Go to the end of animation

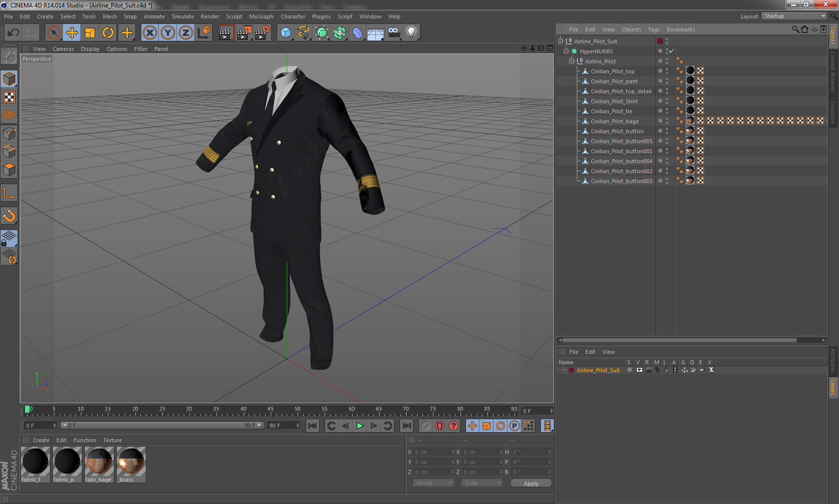(407, 426)
